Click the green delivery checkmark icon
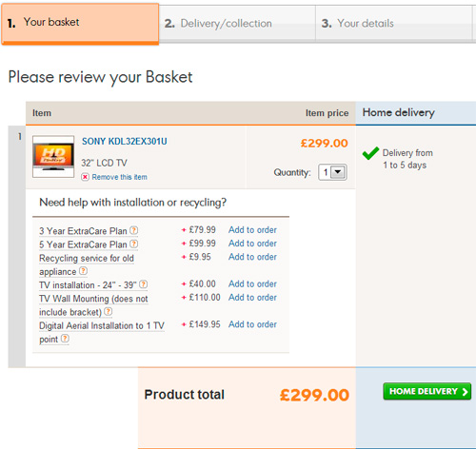This screenshot has height=449, width=476. point(370,153)
